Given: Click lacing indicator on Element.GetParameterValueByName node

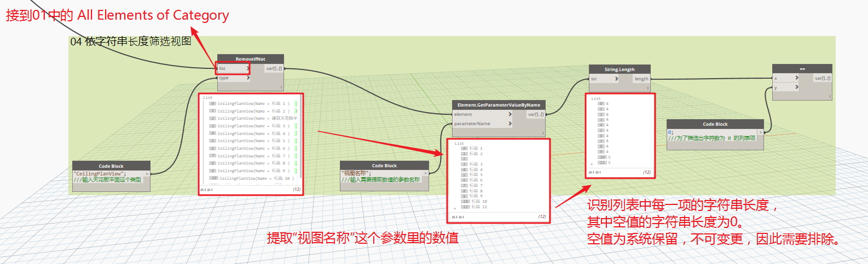Looking at the screenshot, I should [543, 133].
